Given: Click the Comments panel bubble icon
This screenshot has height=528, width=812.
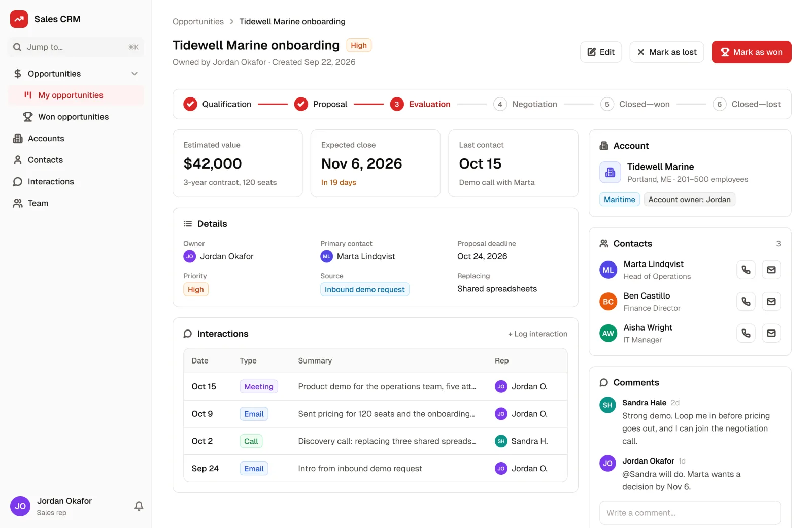Looking at the screenshot, I should tap(604, 382).
